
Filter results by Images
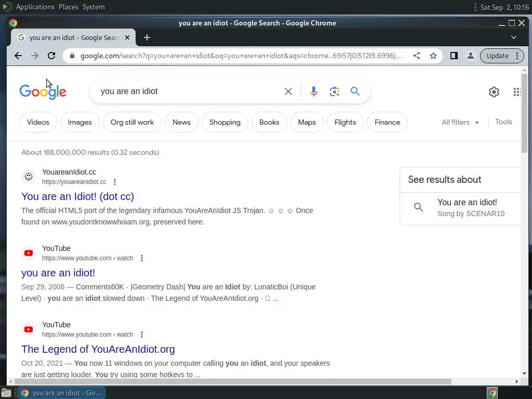click(x=79, y=122)
